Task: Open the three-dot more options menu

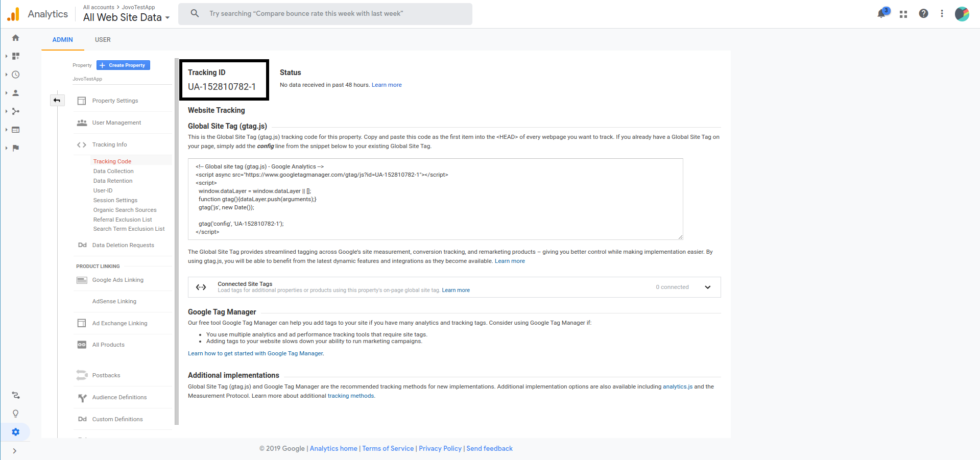Action: (x=942, y=14)
